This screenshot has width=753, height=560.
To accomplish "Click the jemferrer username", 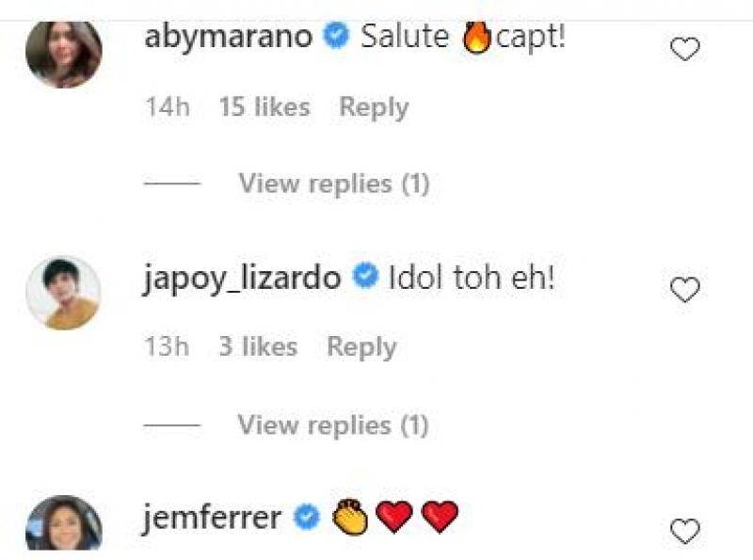I will coord(212,518).
